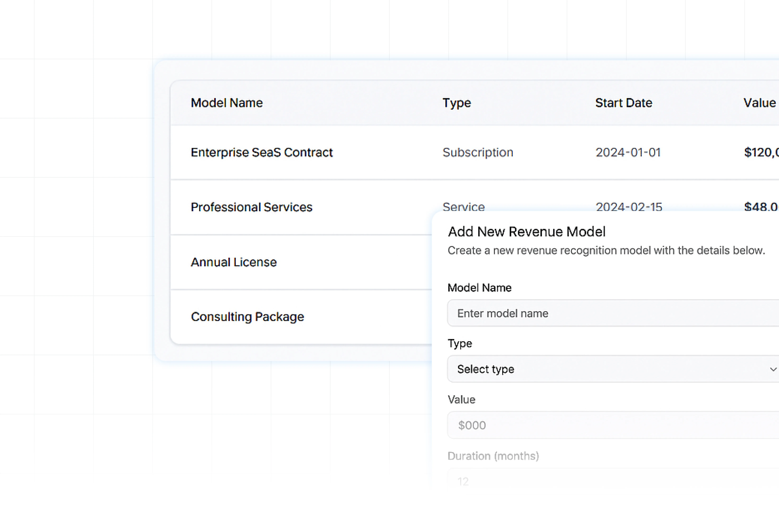Screen dimensions: 779x532
Task: Click the Start Date column header
Action: click(x=623, y=103)
